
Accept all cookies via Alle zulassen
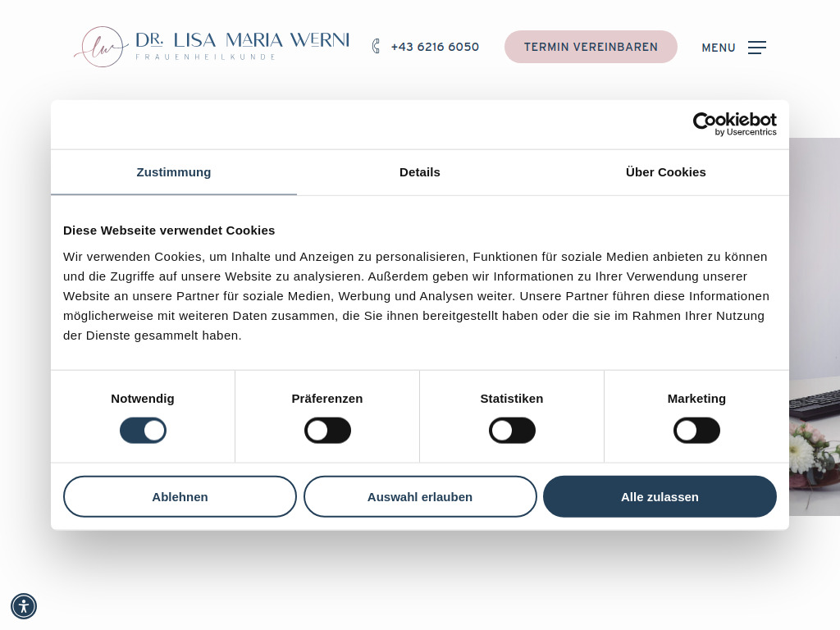660,496
